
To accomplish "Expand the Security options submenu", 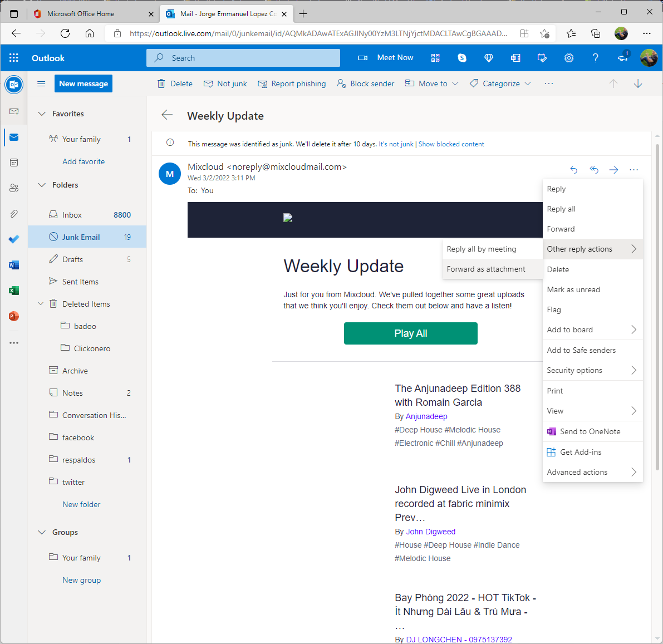I will (593, 370).
